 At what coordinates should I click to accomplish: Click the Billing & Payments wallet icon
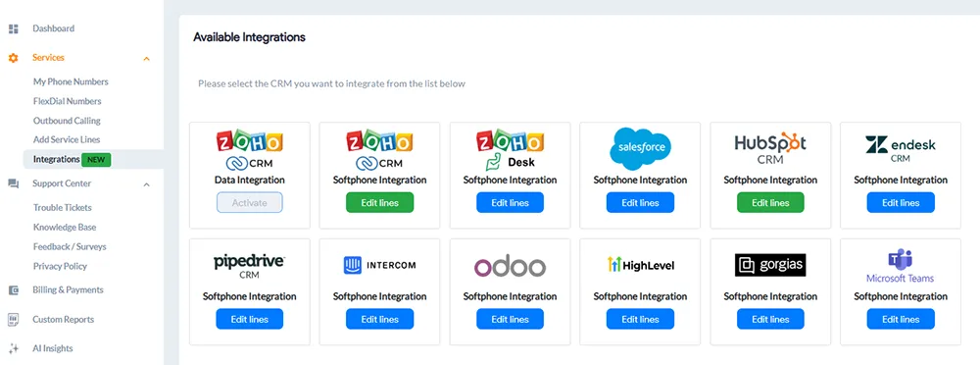coord(13,290)
